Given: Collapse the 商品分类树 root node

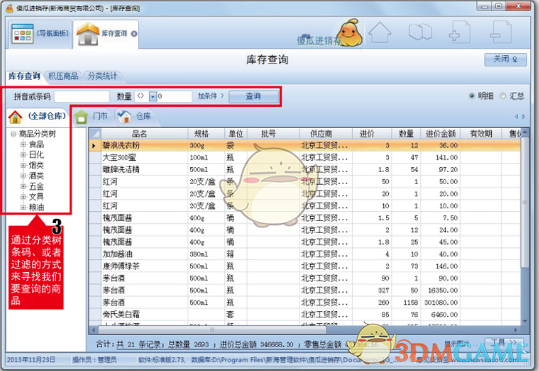Looking at the screenshot, I should pos(13,134).
